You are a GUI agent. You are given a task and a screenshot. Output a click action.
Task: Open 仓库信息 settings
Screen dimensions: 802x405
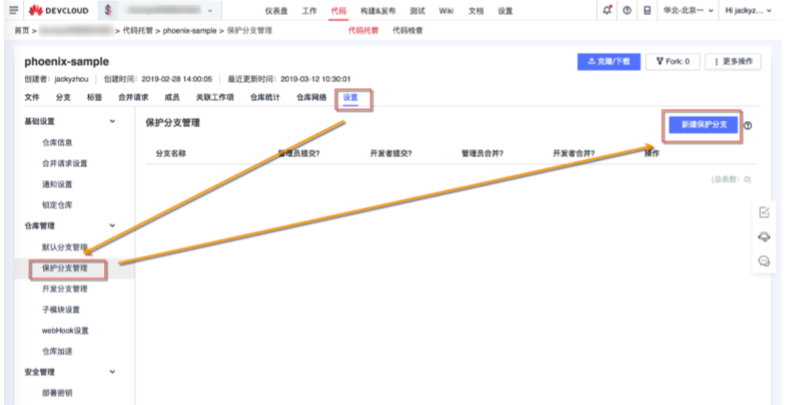57,143
